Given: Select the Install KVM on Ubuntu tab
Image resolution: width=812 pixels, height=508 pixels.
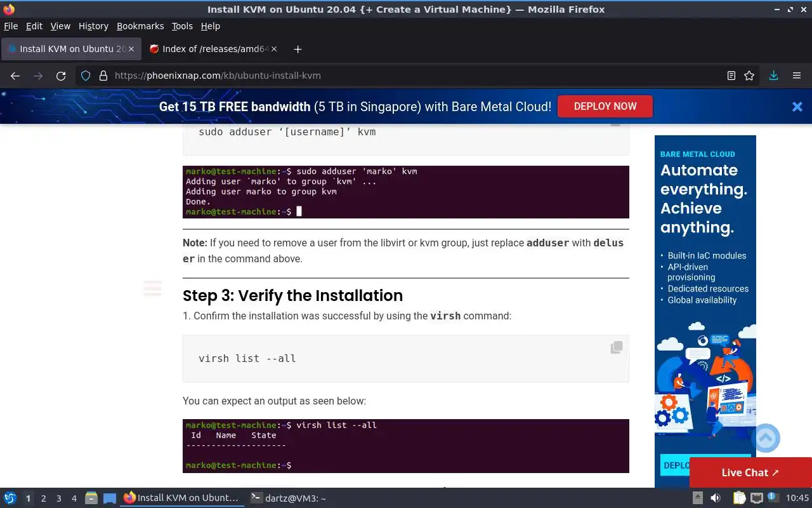Looking at the screenshot, I should point(72,49).
